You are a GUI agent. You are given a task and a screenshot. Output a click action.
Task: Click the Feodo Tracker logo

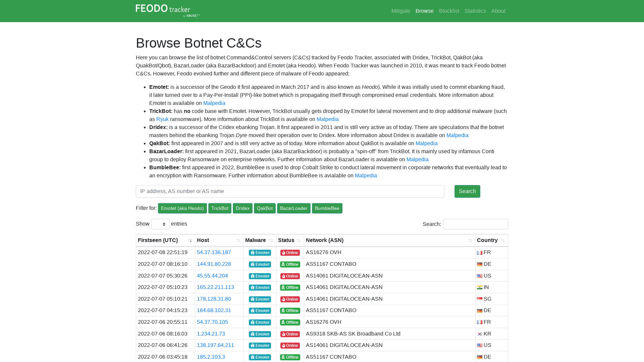(167, 11)
